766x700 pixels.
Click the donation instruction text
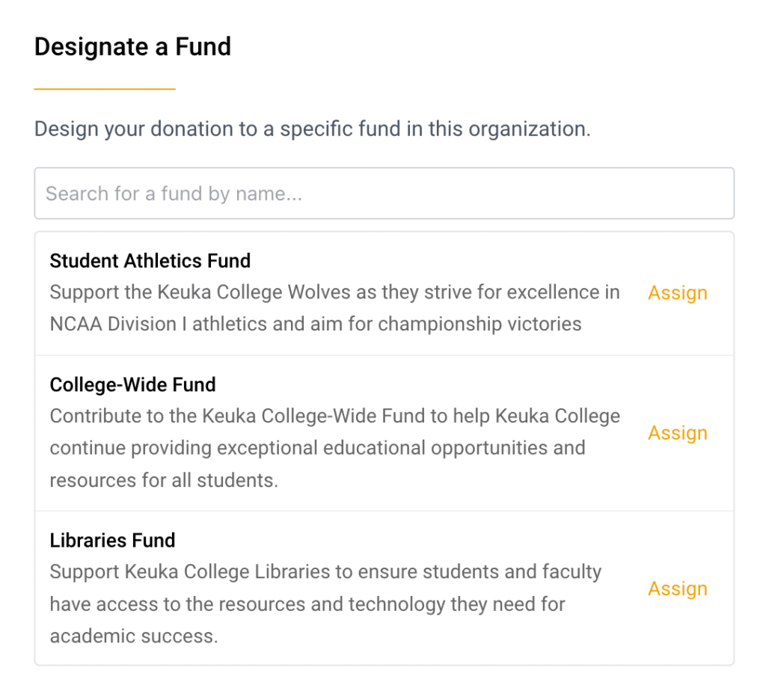312,129
